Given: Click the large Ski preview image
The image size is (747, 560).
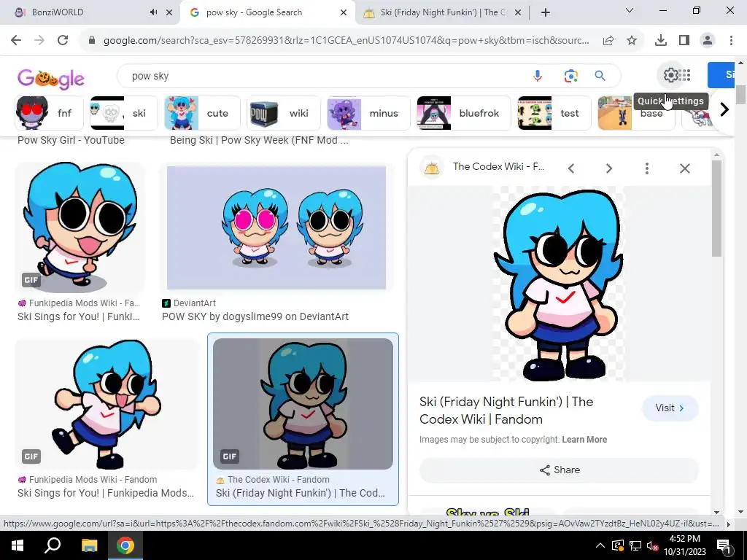Looking at the screenshot, I should (x=560, y=284).
